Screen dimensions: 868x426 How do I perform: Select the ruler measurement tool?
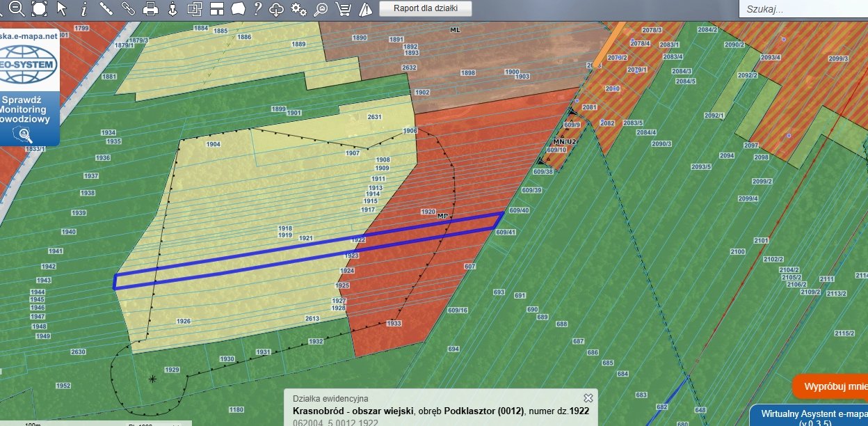(x=106, y=8)
